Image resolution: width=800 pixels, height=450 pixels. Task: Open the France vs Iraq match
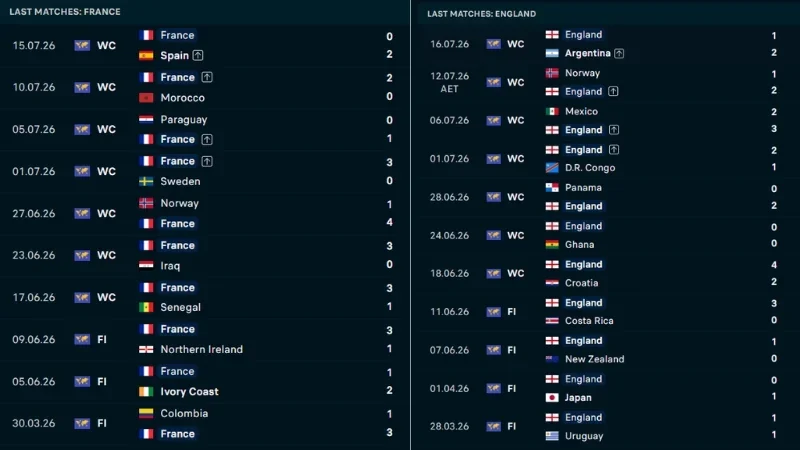204,255
